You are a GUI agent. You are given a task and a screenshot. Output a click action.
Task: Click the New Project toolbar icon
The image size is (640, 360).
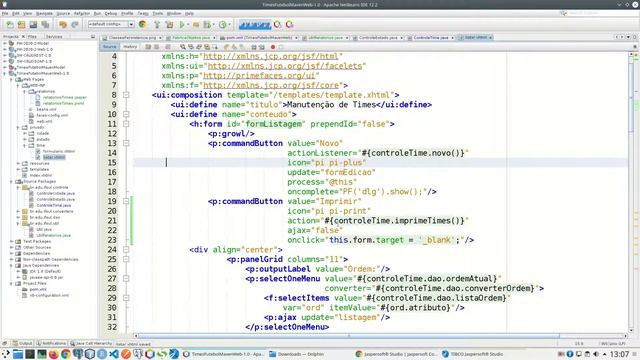tap(22, 25)
